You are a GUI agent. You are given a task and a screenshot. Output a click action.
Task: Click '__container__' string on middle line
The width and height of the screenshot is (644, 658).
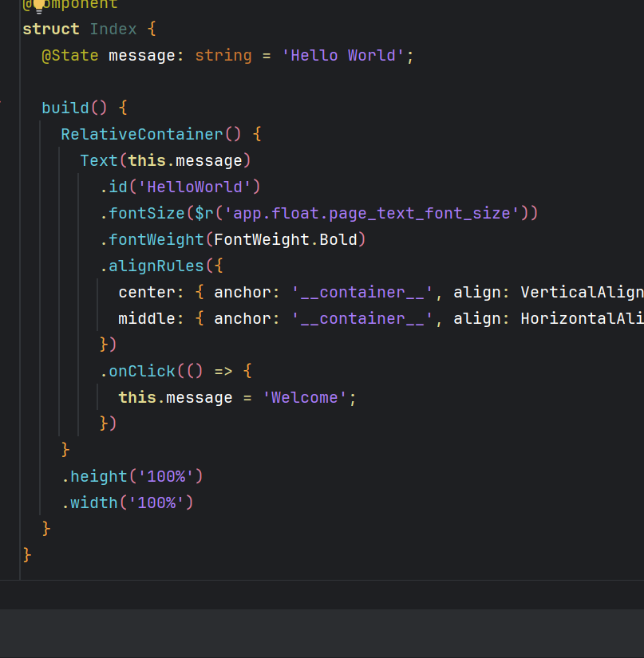pos(362,319)
